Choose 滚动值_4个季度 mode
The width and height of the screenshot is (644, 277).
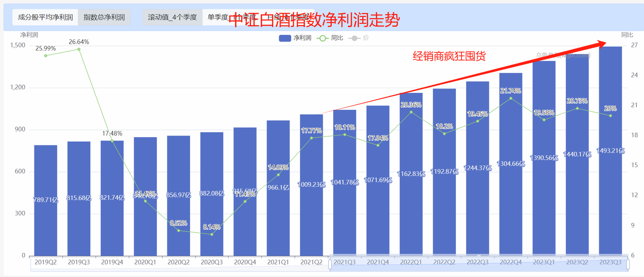[x=173, y=17]
